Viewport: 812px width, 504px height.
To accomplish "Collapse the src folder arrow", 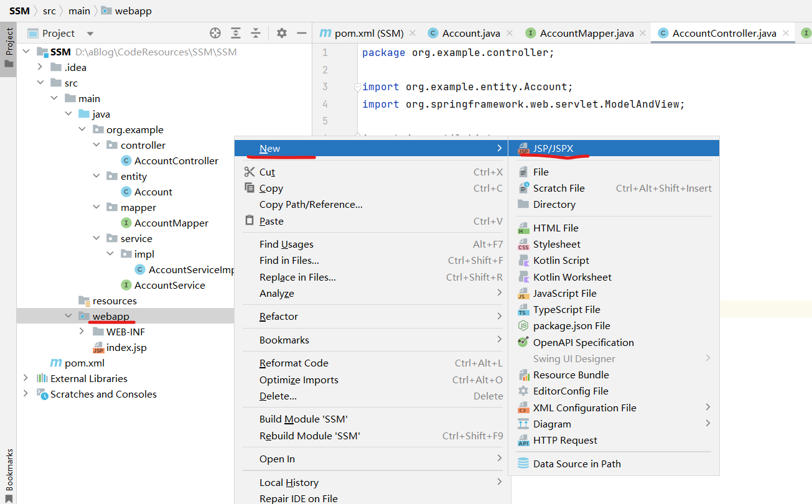I will tap(40, 83).
